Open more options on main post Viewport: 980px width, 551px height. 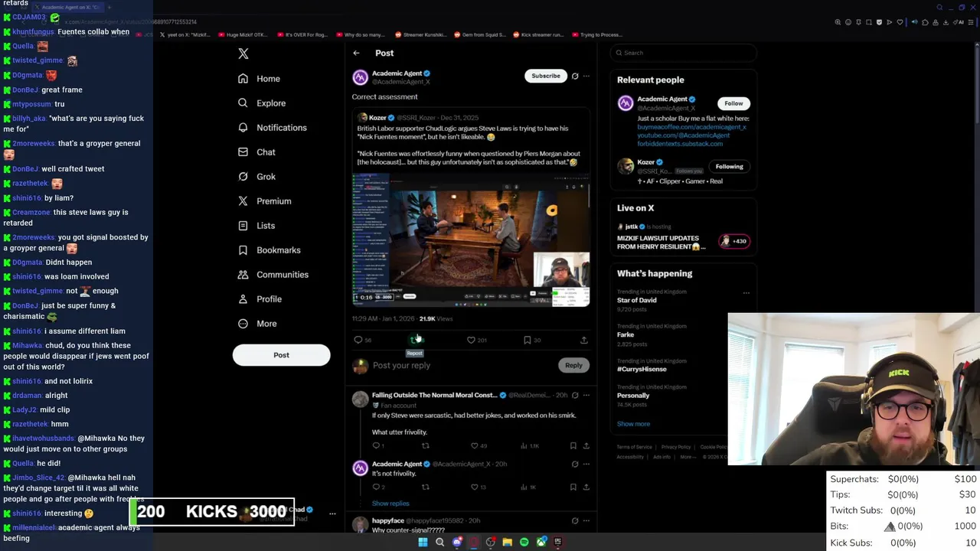tap(586, 76)
